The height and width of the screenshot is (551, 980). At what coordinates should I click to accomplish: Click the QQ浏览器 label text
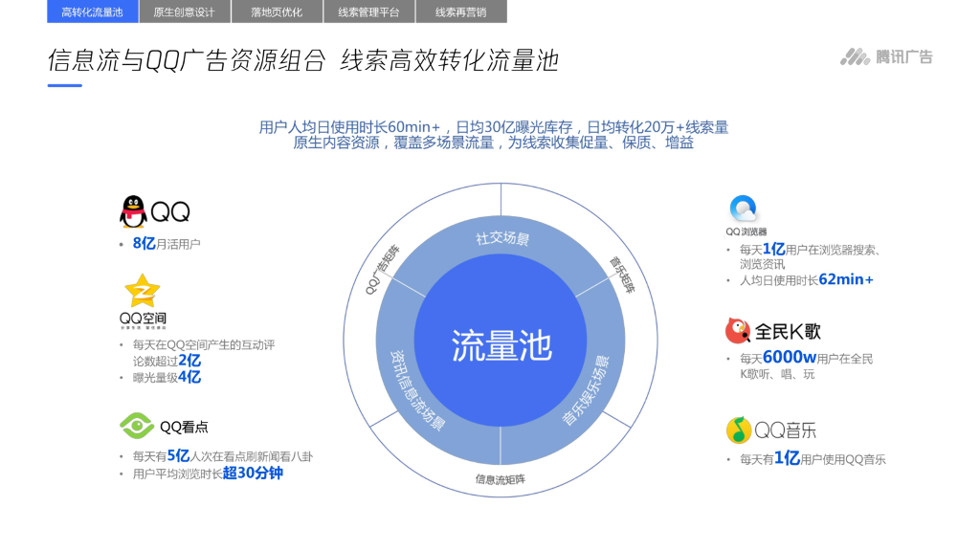[746, 231]
